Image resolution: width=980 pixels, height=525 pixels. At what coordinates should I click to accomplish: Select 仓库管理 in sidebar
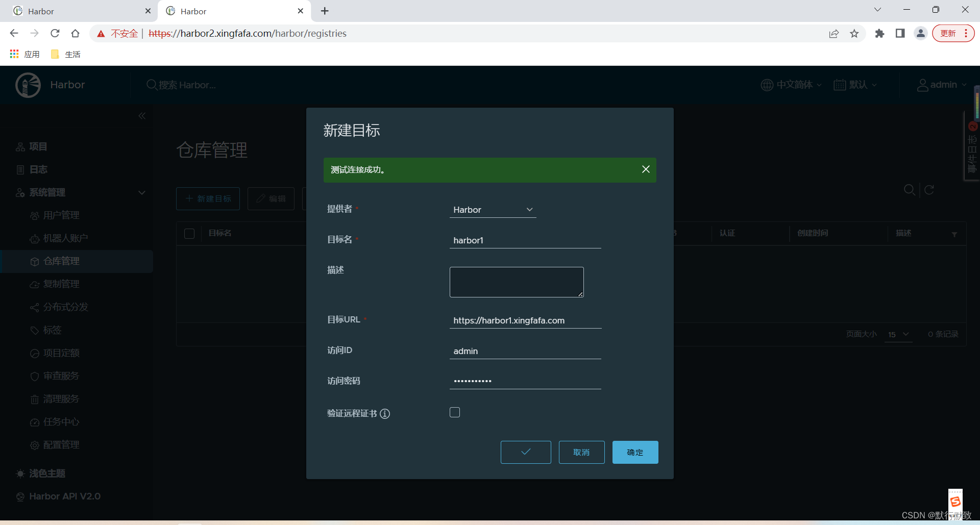click(77, 261)
